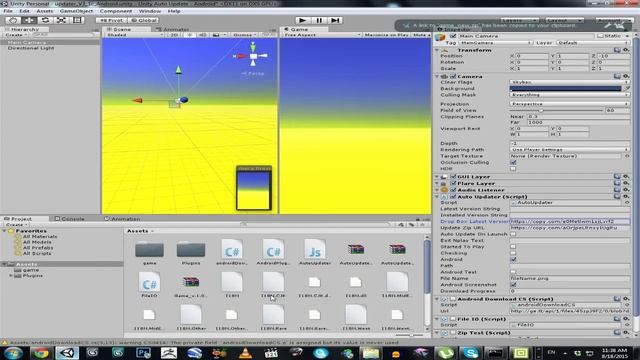The height and width of the screenshot is (360, 640).
Task: Click the Pause button
Action: [319, 20]
